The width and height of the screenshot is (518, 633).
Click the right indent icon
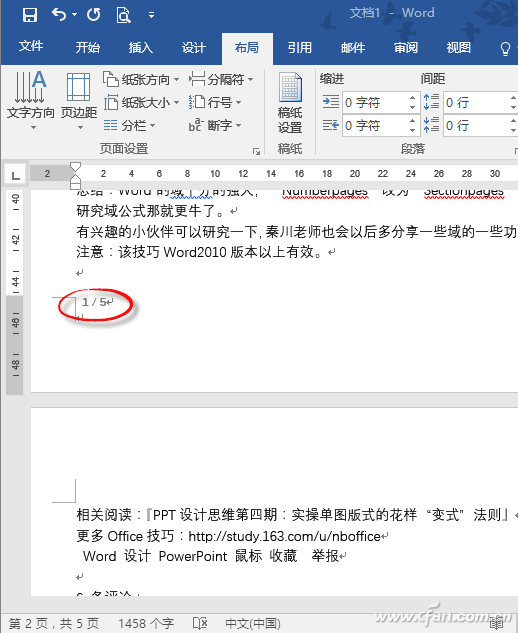click(x=331, y=125)
